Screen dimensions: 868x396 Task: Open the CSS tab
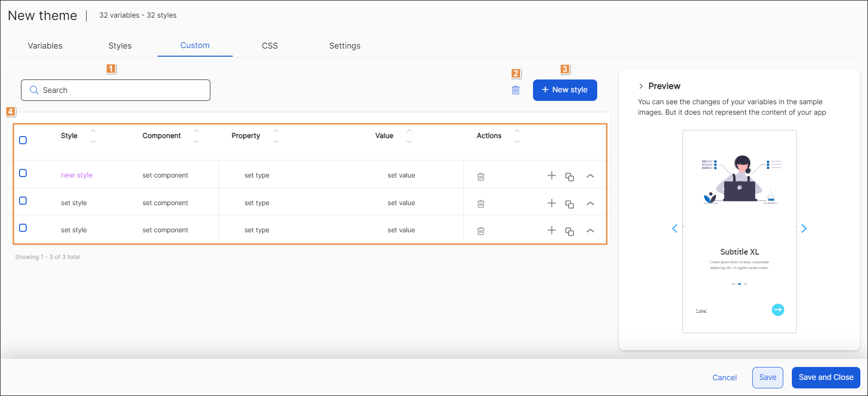pyautogui.click(x=270, y=46)
